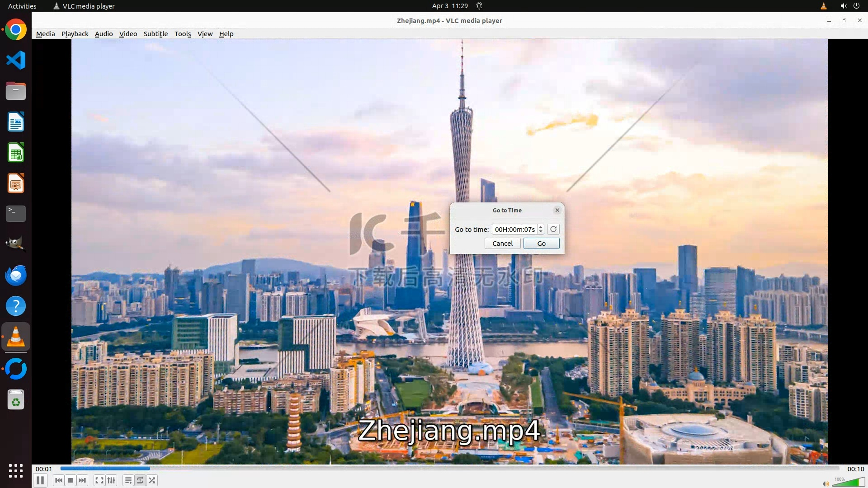Increase time with spinner up arrow
This screenshot has height=488, width=868.
pyautogui.click(x=541, y=227)
